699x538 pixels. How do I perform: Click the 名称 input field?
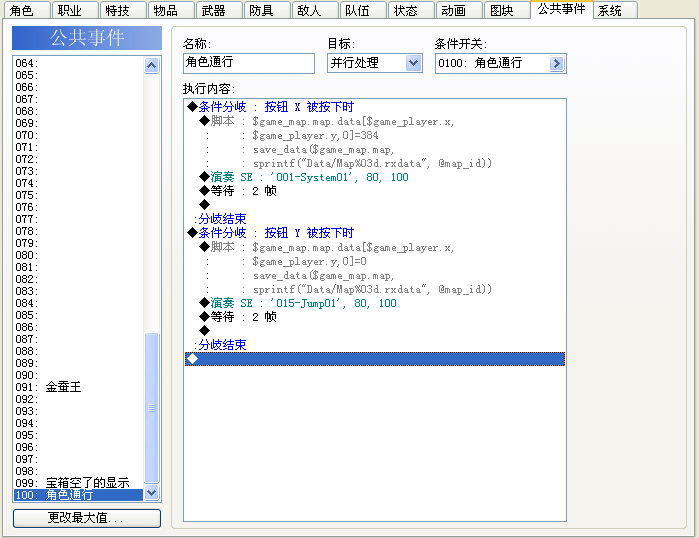pos(249,63)
